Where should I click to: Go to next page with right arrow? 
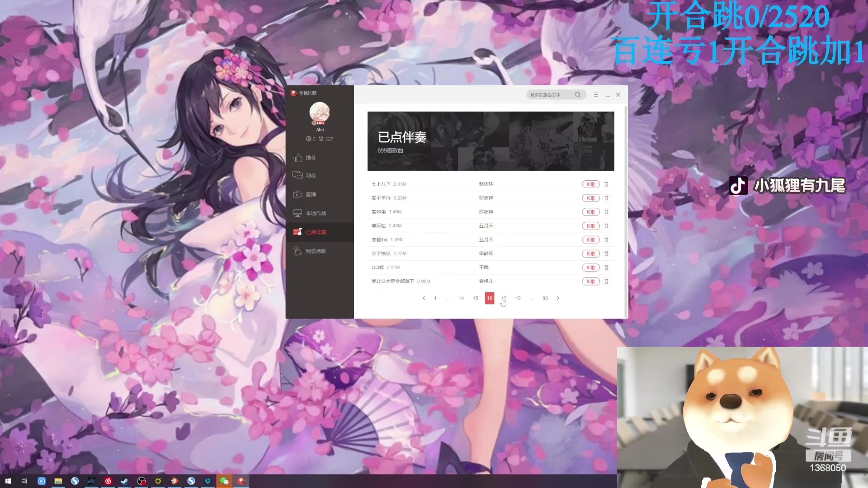[x=558, y=298]
